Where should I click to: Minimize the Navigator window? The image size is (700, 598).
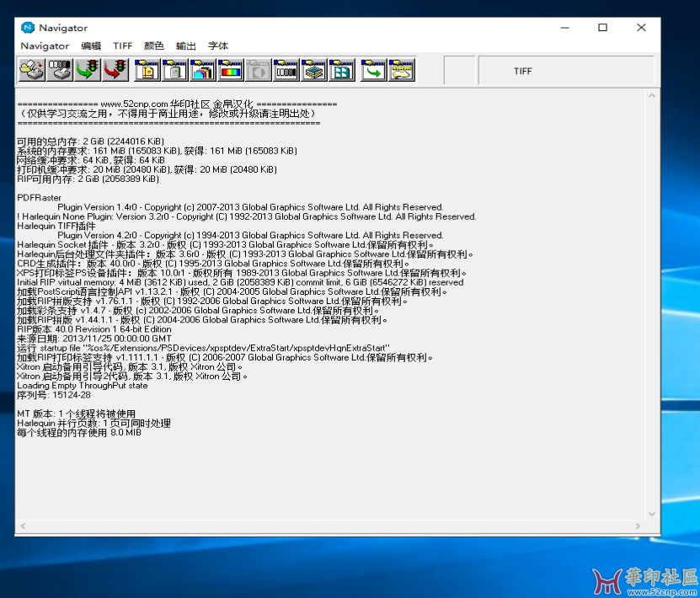564,28
